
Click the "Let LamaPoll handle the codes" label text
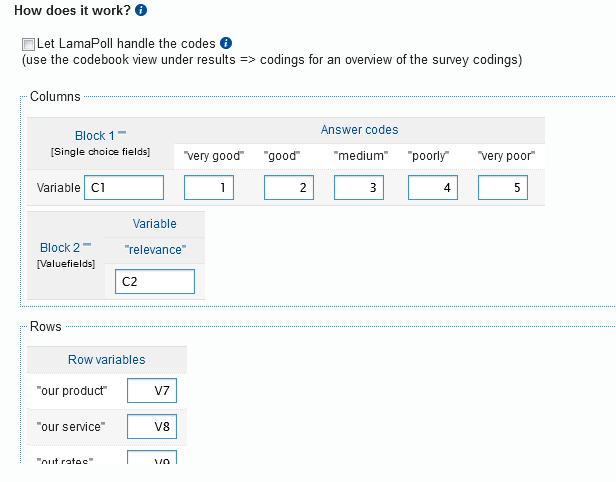click(x=126, y=44)
